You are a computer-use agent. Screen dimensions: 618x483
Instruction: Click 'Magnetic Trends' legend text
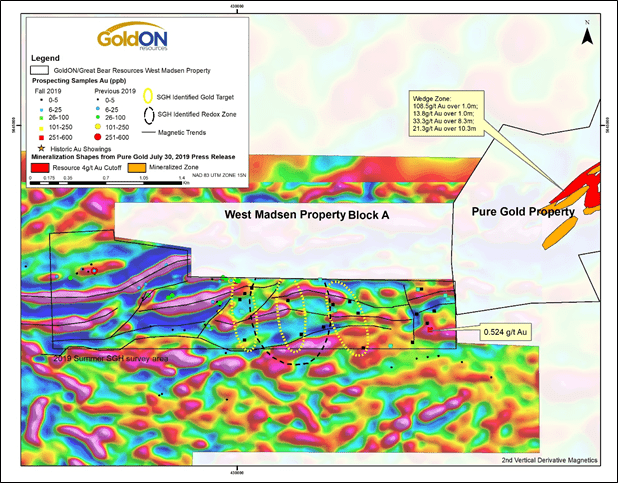182,132
